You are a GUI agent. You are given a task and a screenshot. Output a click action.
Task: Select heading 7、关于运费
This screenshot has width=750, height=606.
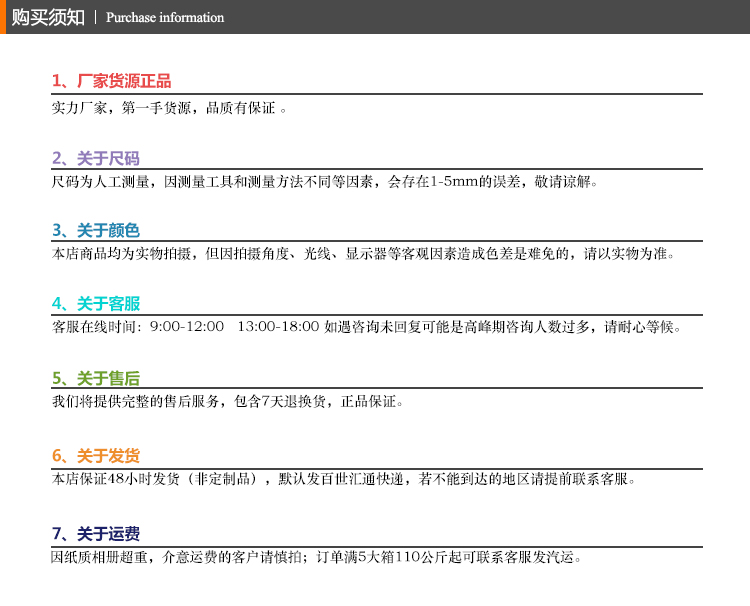[x=96, y=533]
